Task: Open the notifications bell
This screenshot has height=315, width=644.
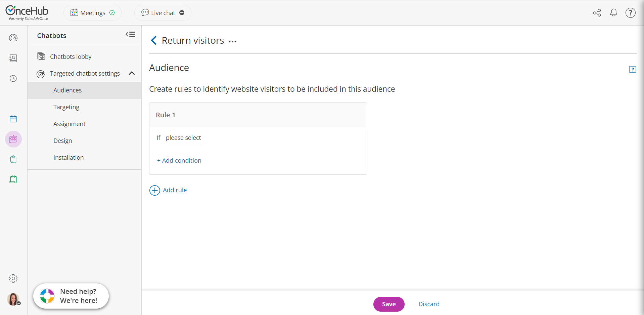Action: point(613,13)
